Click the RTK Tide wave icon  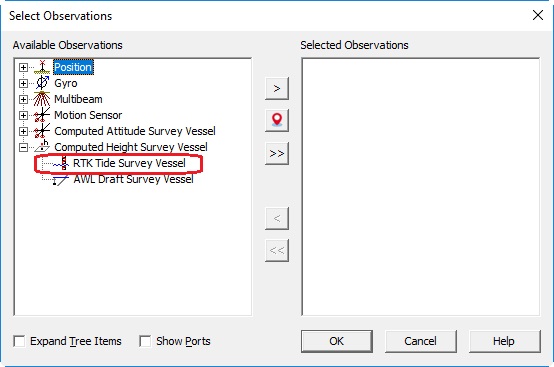click(61, 163)
